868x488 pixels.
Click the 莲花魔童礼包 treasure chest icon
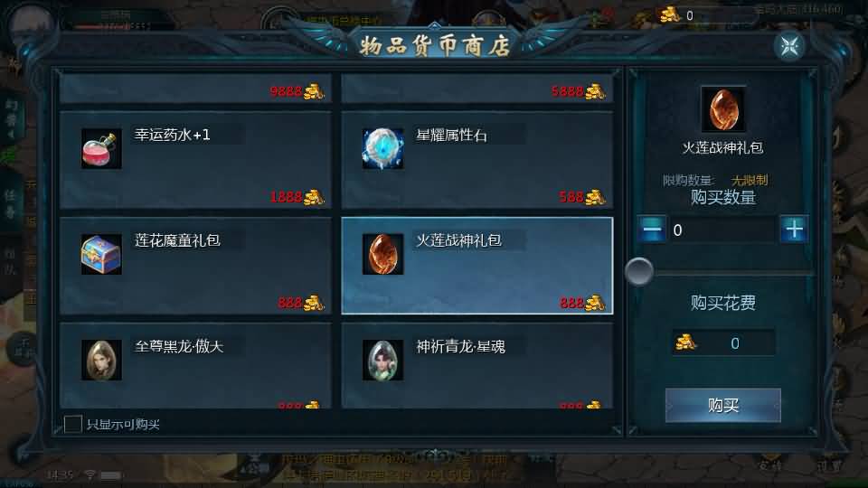point(101,254)
